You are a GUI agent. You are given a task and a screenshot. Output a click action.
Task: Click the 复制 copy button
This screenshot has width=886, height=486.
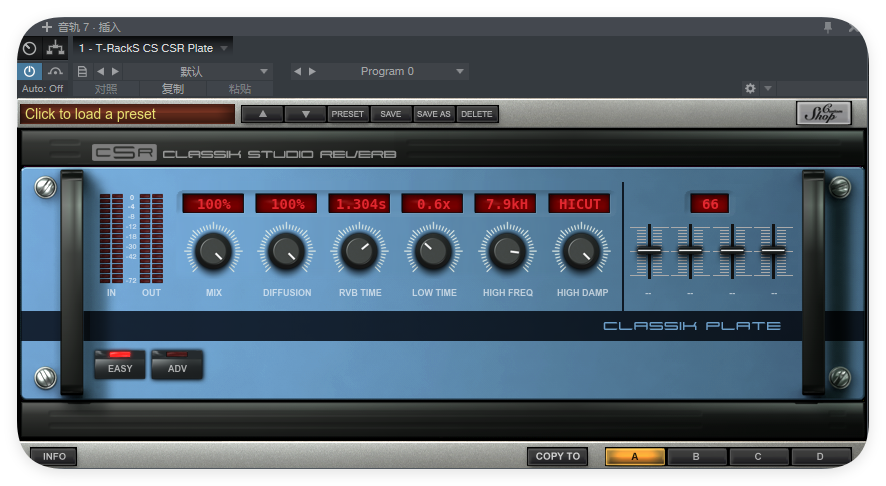point(172,89)
